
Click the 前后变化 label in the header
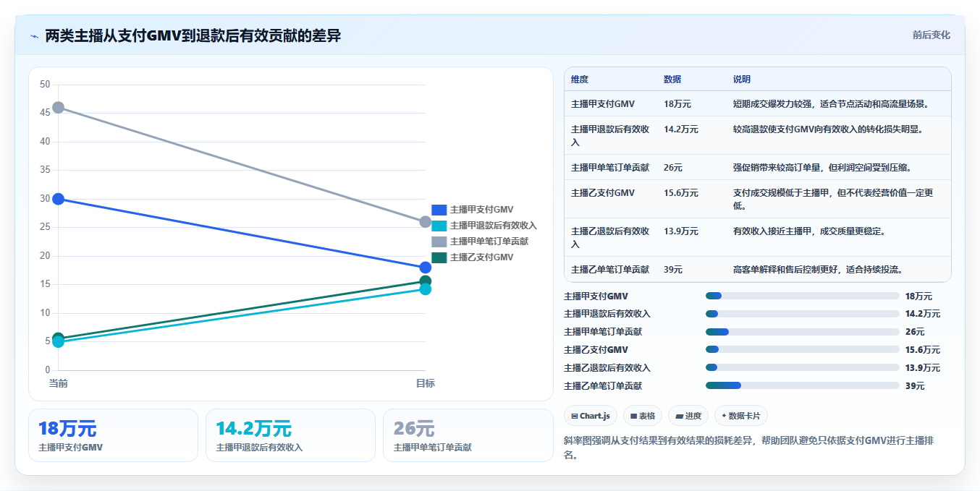pos(931,35)
